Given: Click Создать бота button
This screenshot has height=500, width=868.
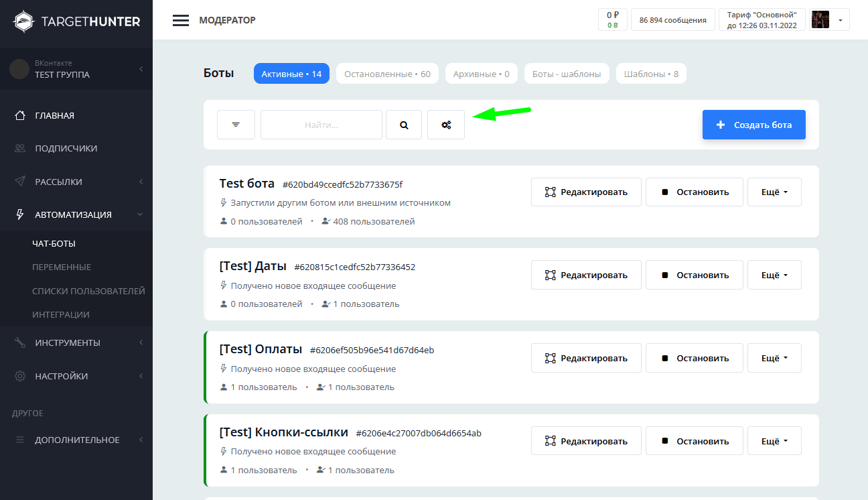Looking at the screenshot, I should tap(753, 125).
